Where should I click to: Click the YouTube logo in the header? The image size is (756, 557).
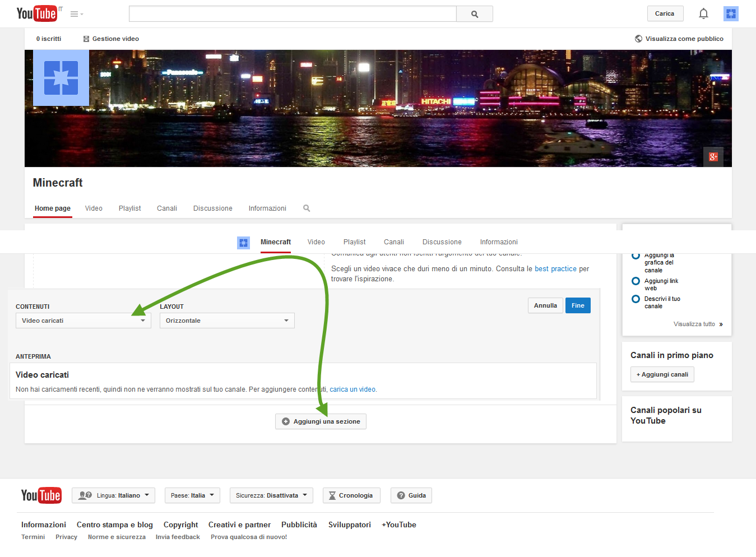[x=37, y=13]
